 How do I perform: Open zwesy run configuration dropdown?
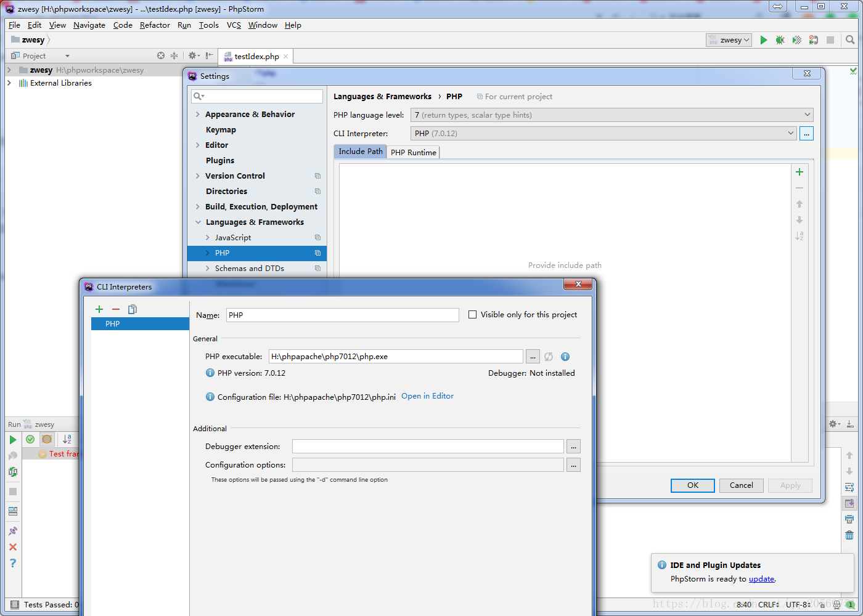(x=729, y=40)
